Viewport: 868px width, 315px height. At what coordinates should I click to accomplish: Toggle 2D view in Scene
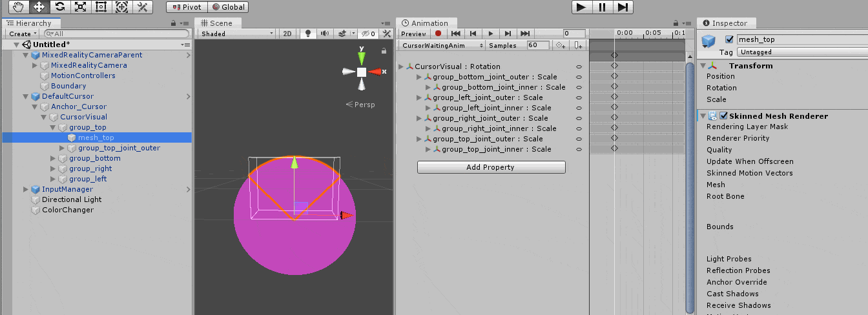[288, 34]
